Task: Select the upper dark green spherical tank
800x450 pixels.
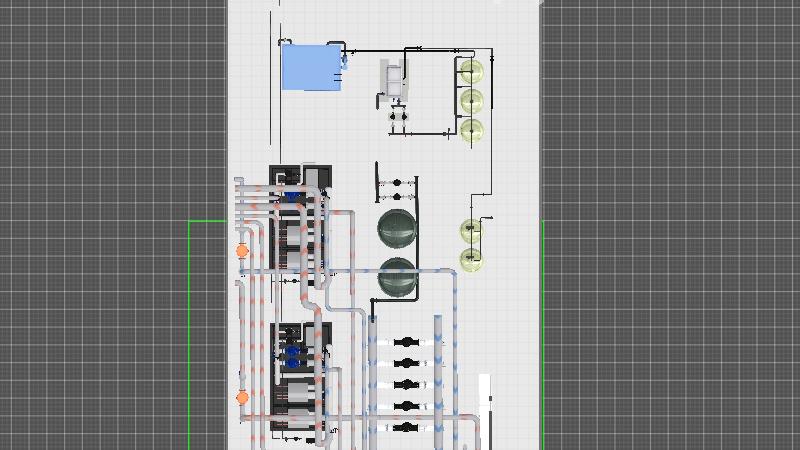Action: [x=397, y=228]
